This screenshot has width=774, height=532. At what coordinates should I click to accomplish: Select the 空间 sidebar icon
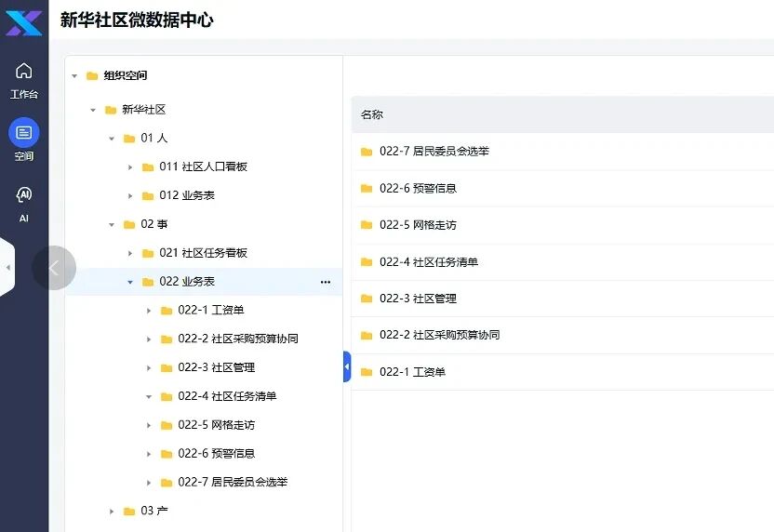(x=24, y=133)
